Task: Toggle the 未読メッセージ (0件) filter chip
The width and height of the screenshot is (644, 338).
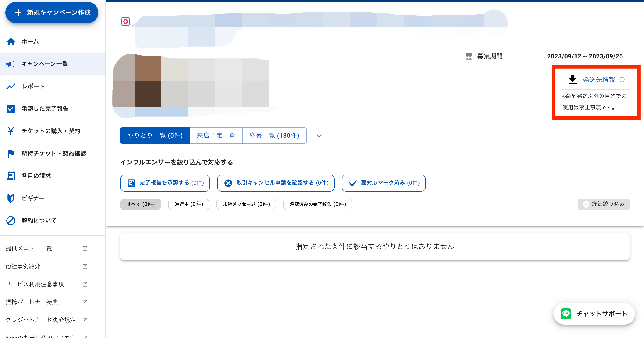Action: point(246,204)
